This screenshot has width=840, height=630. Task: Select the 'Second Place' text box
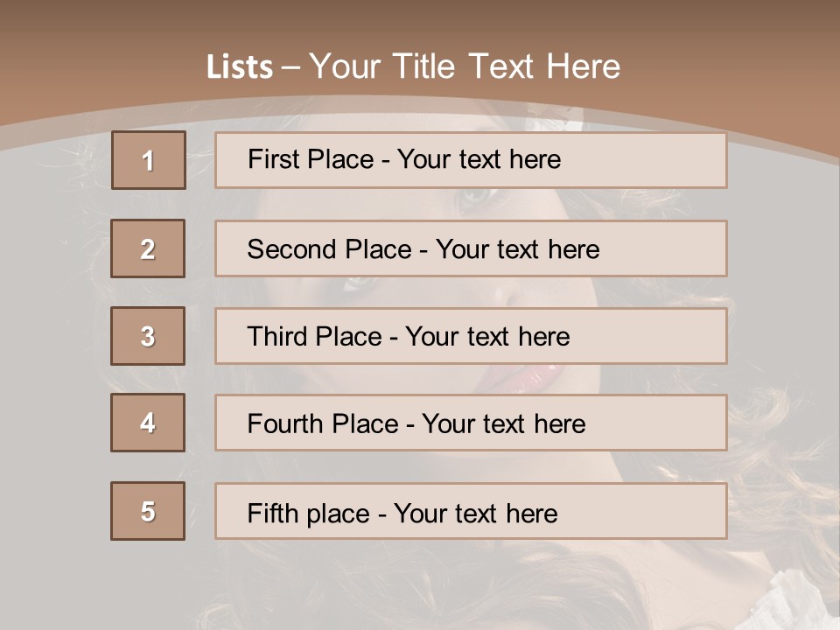pyautogui.click(x=471, y=248)
